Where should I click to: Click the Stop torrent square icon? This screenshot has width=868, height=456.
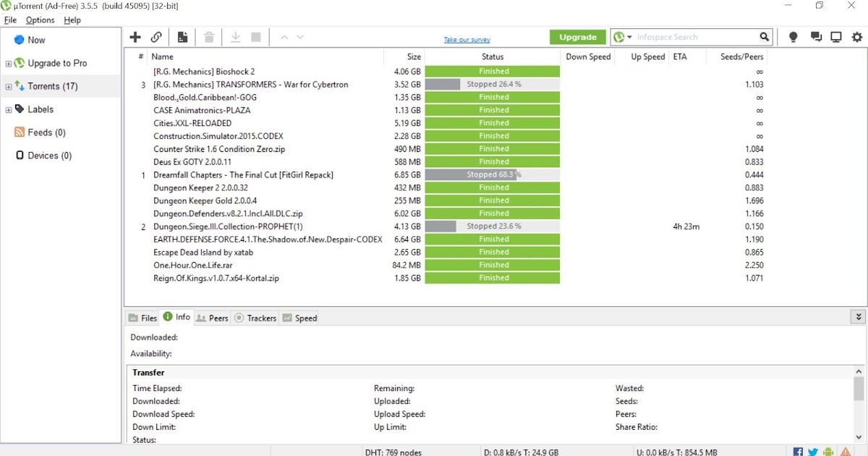[255, 37]
